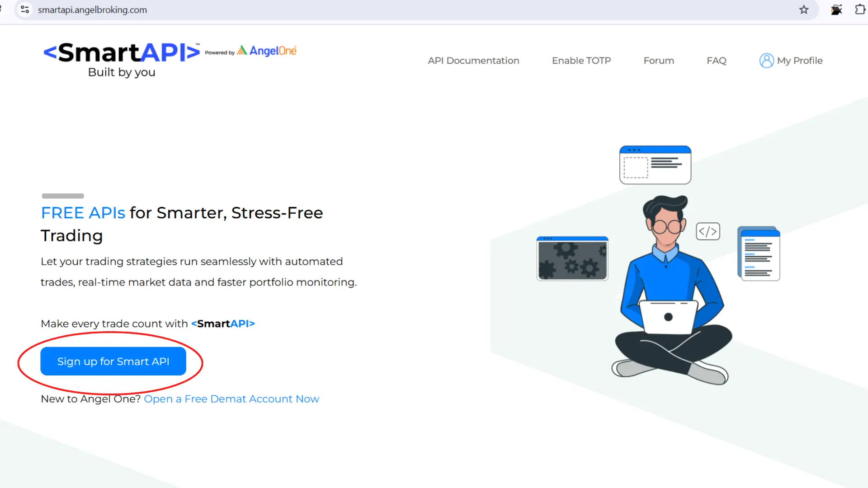Click My Profile text in navigation
This screenshot has height=488, width=868.
pos(799,61)
